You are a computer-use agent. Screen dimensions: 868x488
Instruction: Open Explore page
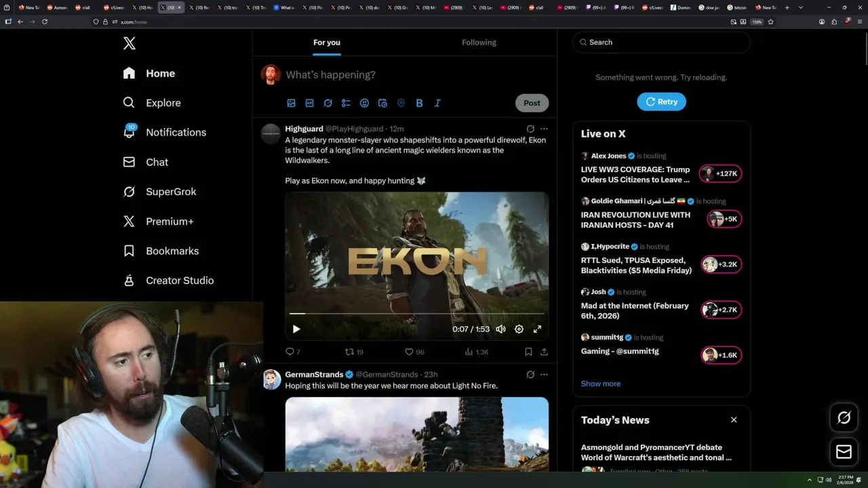click(152, 103)
